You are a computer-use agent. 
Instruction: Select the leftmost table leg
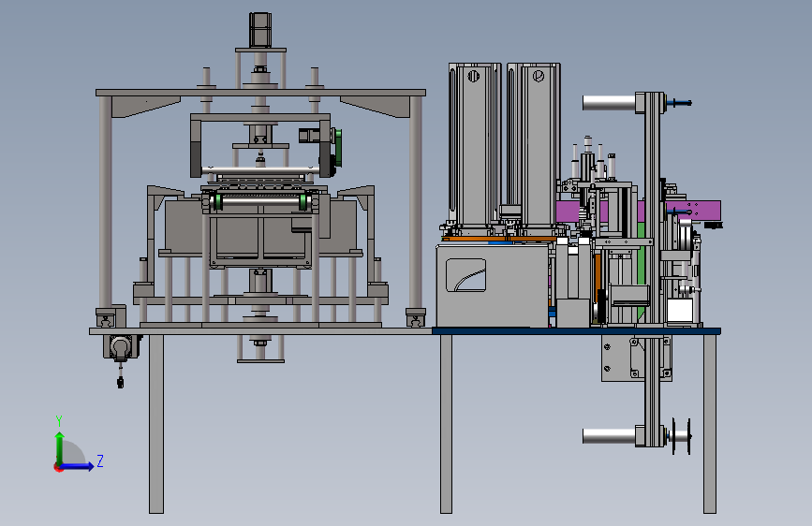pyautogui.click(x=156, y=424)
